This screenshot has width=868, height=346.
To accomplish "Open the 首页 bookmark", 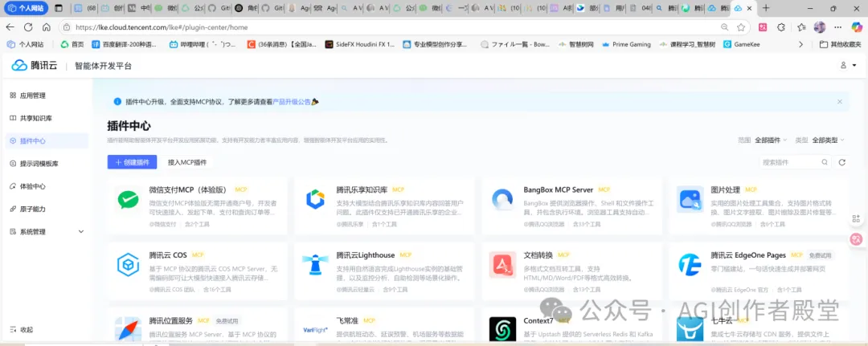I will [x=72, y=44].
